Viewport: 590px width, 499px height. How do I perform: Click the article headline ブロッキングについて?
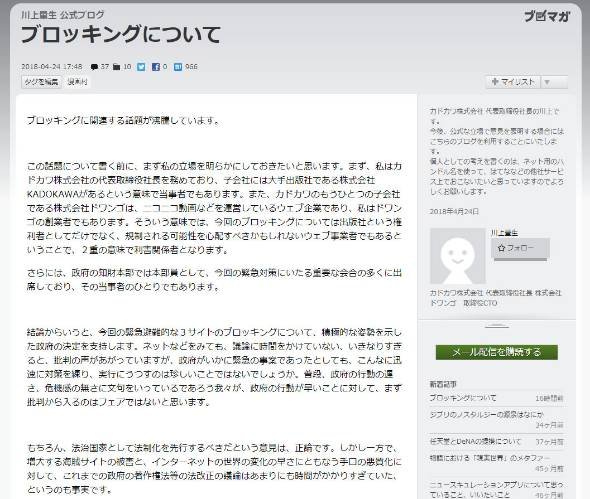pos(120,34)
